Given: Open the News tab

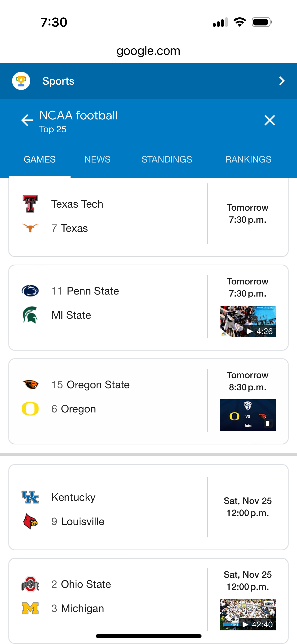Looking at the screenshot, I should click(x=97, y=159).
